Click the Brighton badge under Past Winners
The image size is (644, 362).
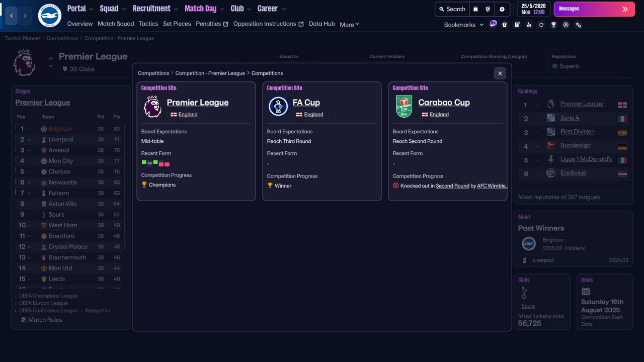[528, 244]
